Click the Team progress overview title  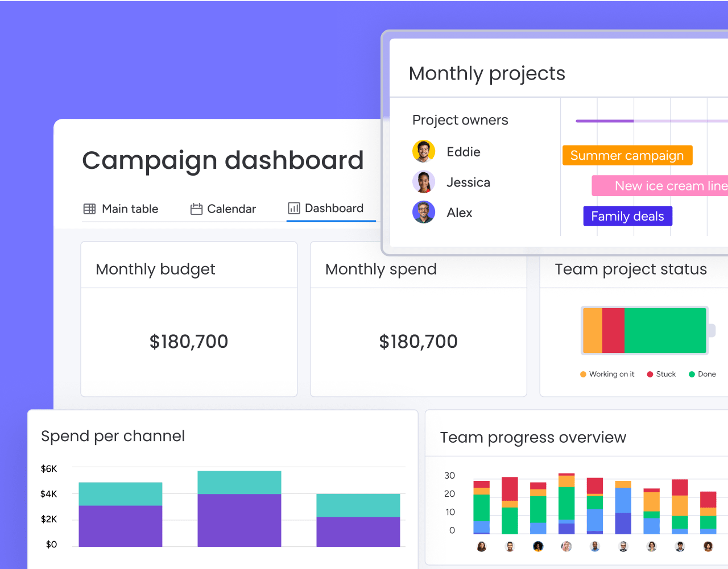click(533, 437)
